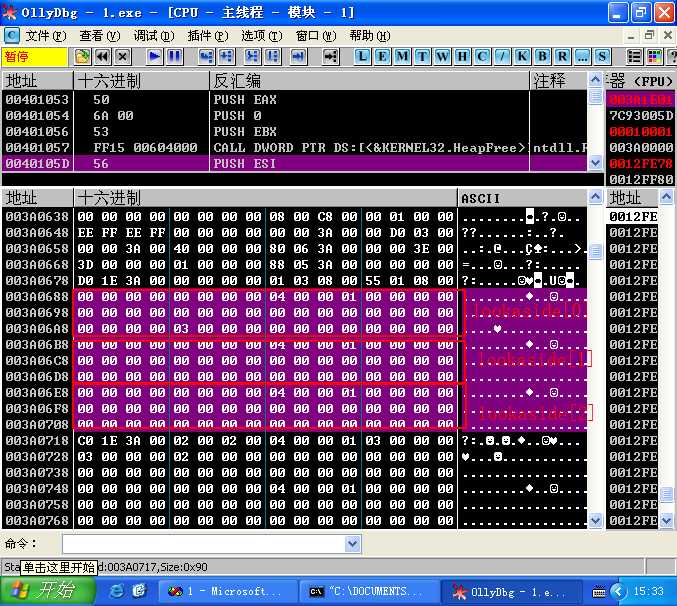The width and height of the screenshot is (677, 606).
Task: Open Windows list with W button
Action: click(x=442, y=57)
